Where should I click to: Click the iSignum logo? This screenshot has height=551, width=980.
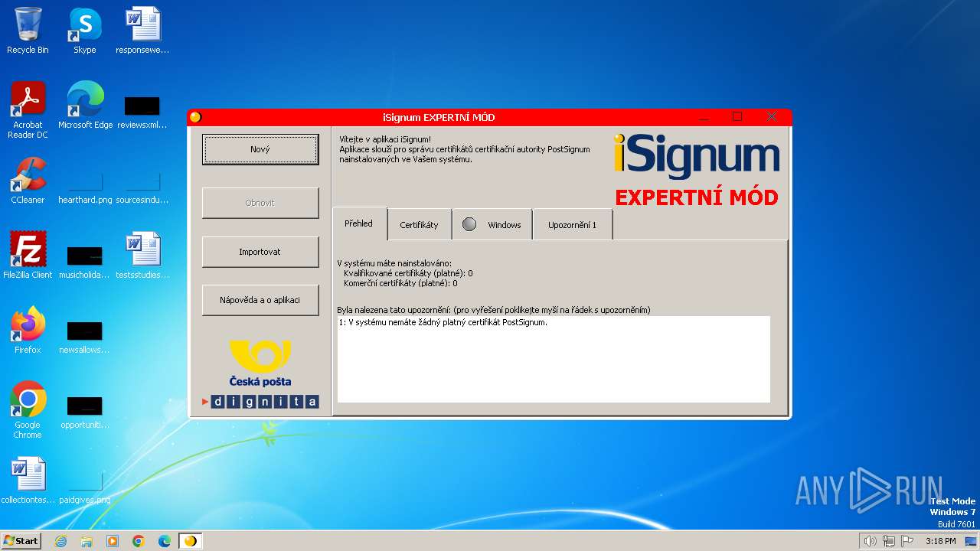point(697,156)
